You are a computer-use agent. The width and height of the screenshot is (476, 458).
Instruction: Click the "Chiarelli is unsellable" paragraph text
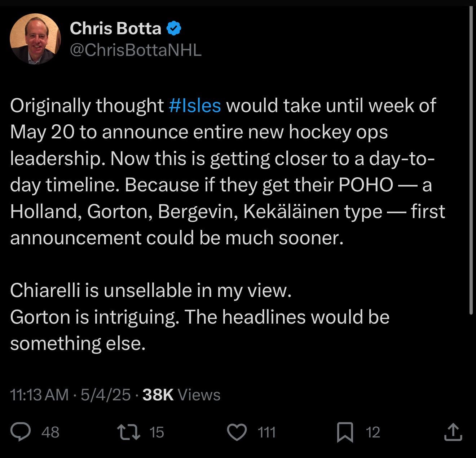click(150, 290)
